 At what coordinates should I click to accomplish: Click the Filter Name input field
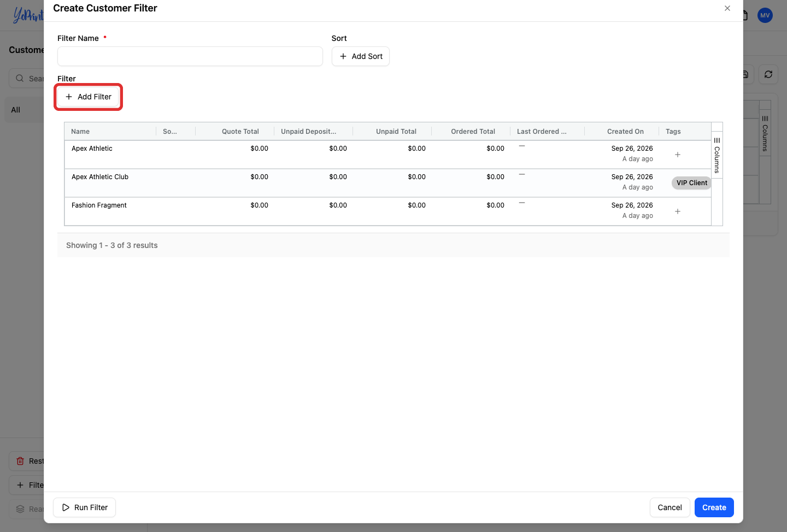(190, 56)
